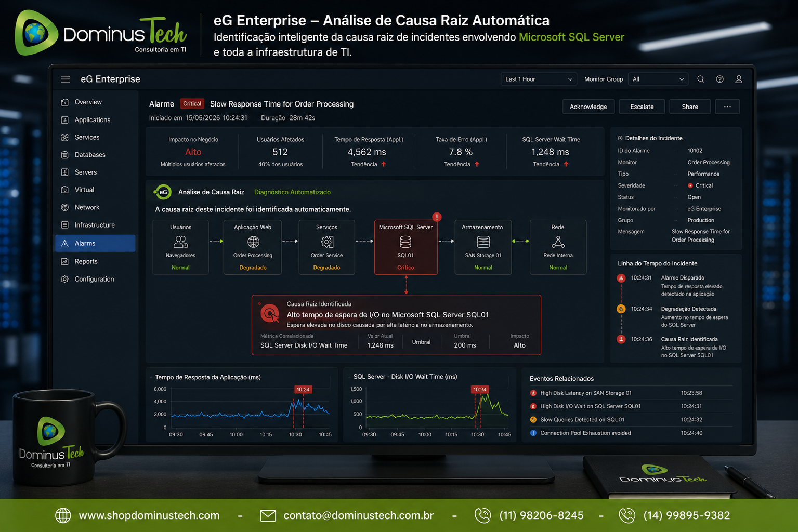The height and width of the screenshot is (532, 798).
Task: Click the Slow Queries Detected event icon
Action: [533, 420]
